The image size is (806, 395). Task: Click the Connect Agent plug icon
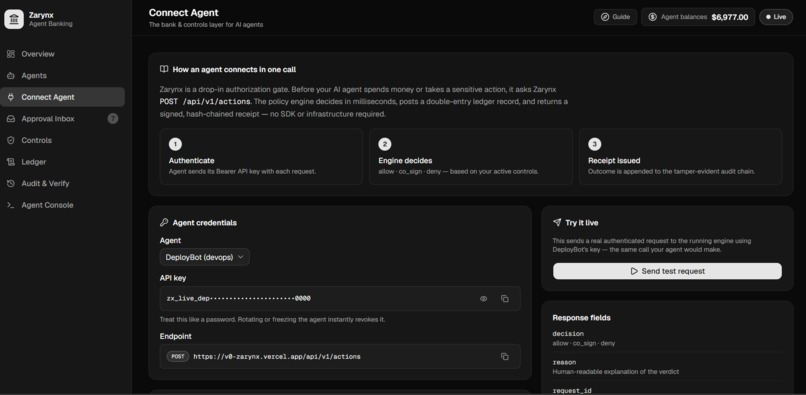pos(11,97)
